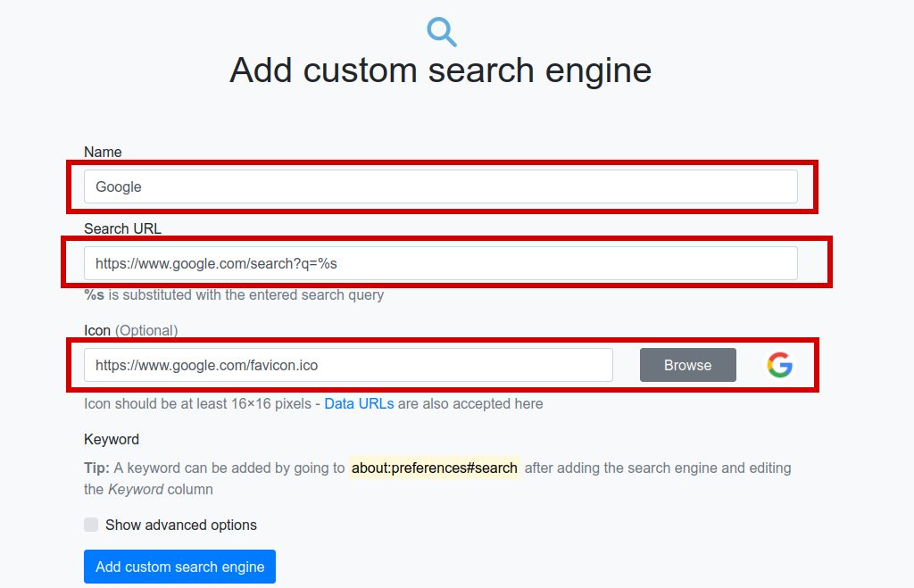Focus the Name field containing Google
The image size is (914, 588).
coord(441,186)
